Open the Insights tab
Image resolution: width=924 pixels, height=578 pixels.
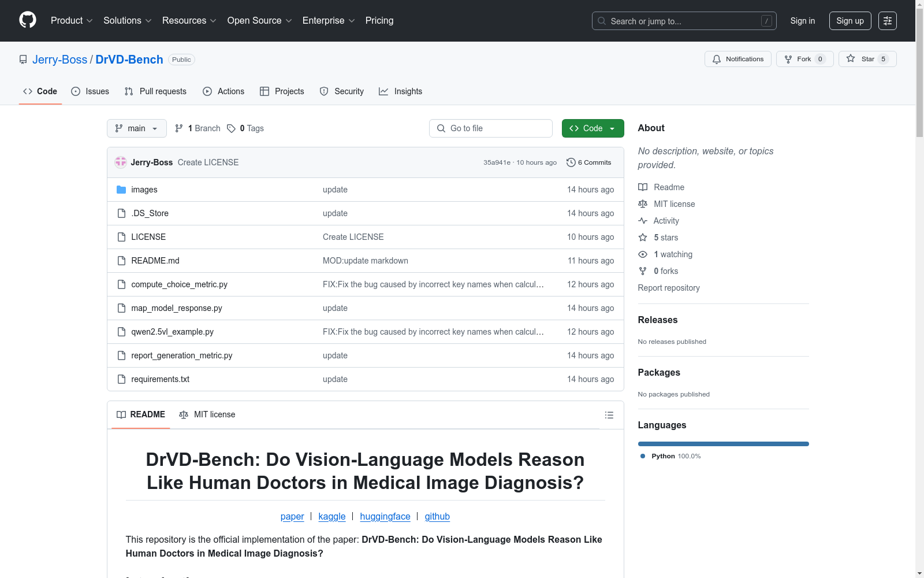click(x=400, y=91)
